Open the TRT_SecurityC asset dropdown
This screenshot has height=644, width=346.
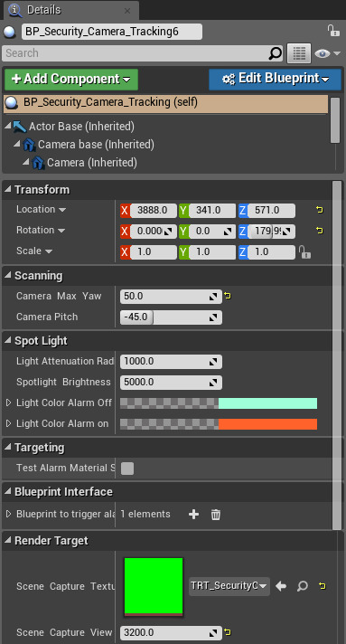[229, 586]
